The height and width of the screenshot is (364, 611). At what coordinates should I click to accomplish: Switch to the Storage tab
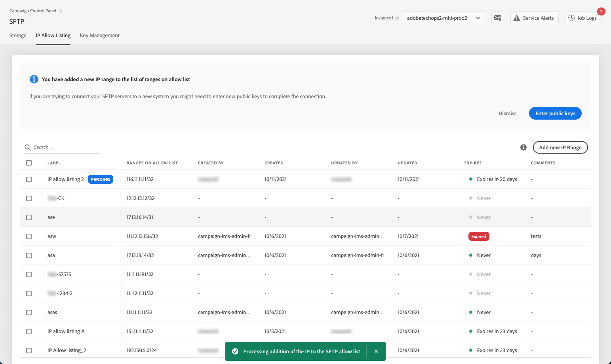[x=18, y=35]
